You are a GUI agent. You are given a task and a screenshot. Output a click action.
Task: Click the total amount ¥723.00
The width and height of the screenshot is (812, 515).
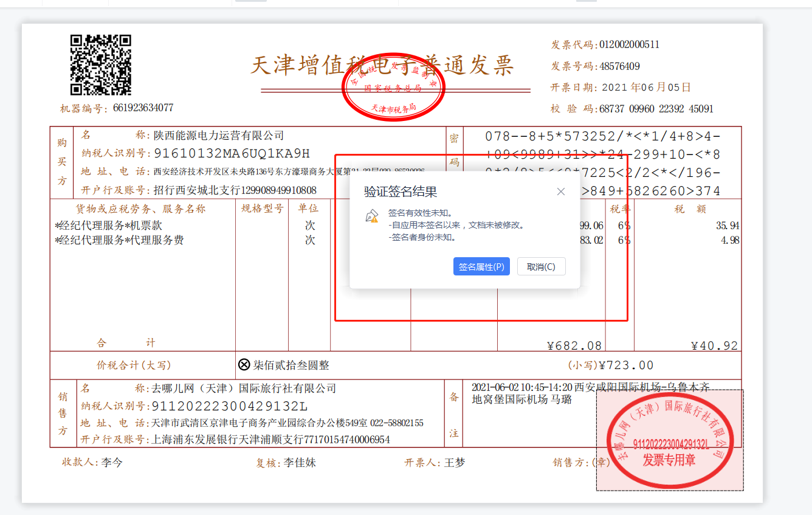626,365
